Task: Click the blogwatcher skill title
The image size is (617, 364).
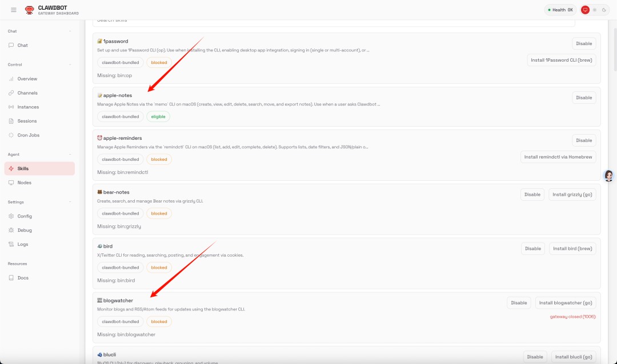Action: point(118,300)
